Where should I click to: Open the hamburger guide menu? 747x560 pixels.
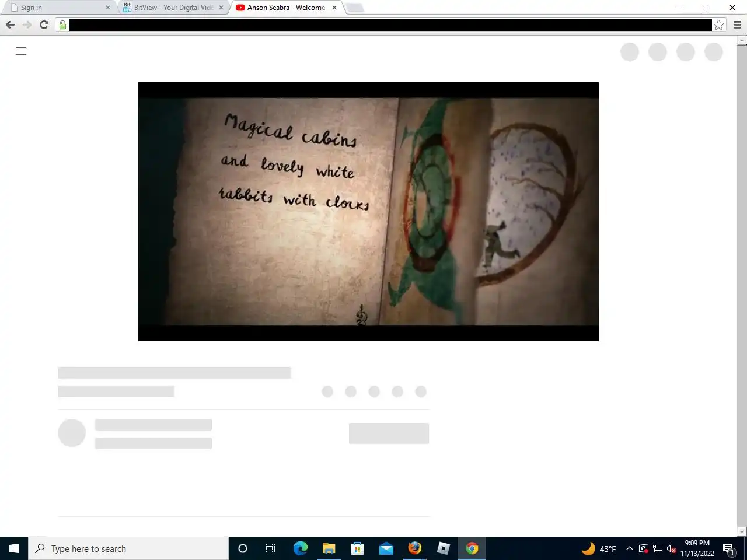click(x=21, y=51)
